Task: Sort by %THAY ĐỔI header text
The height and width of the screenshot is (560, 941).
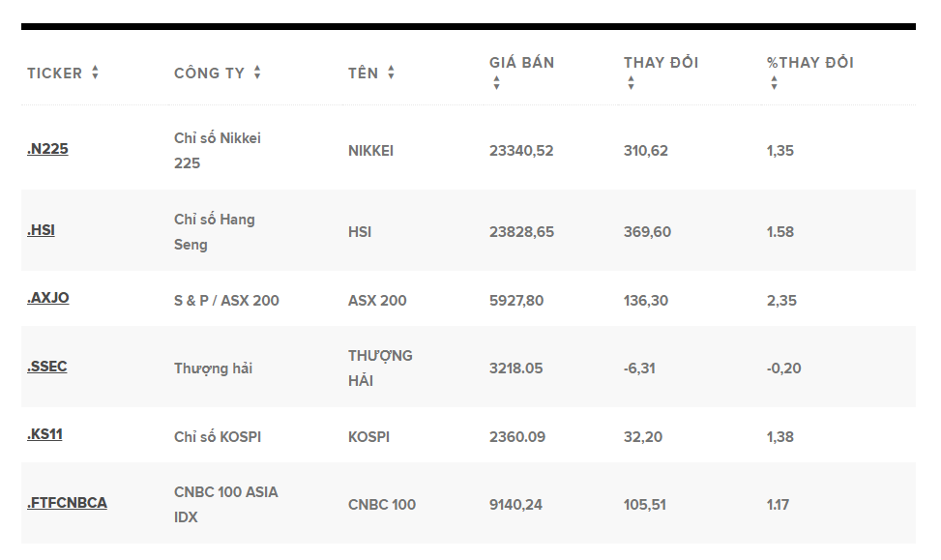Action: click(x=809, y=63)
